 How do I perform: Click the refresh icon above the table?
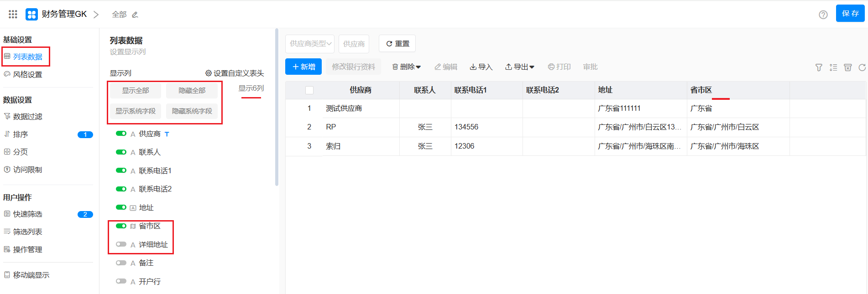862,67
